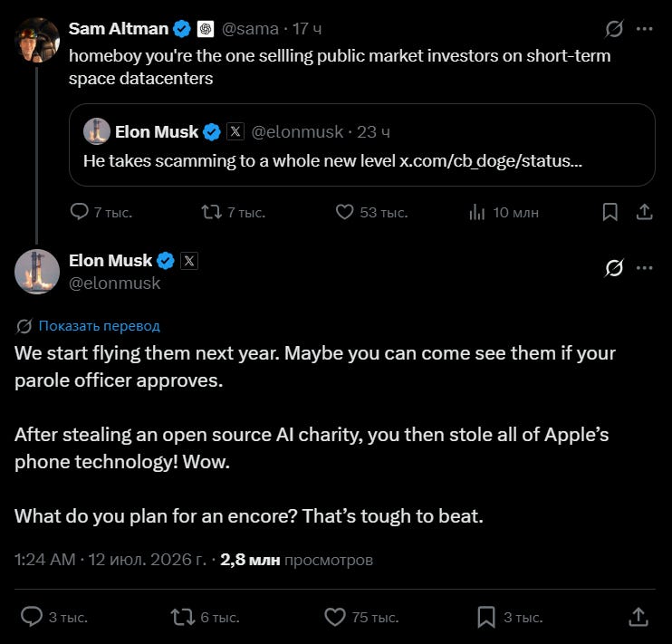Open the OpenAI affiliation badge next to Sam Altman

tap(206, 29)
